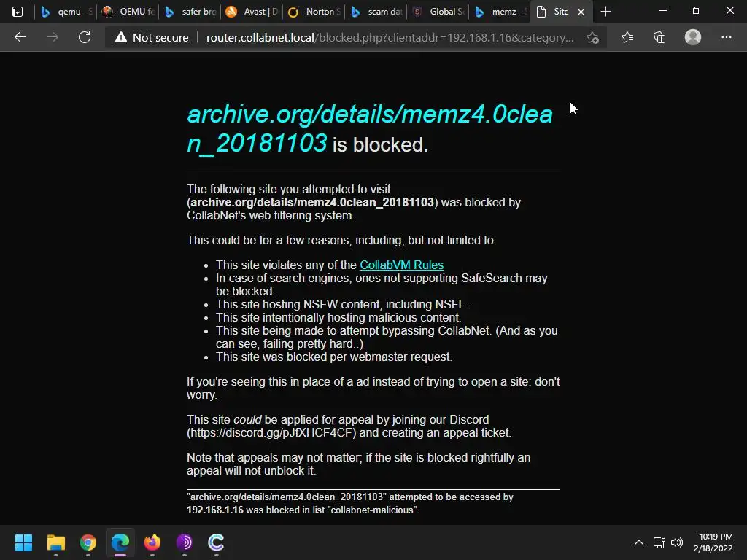
Task: Open the network status tray icon
Action: pos(659,542)
